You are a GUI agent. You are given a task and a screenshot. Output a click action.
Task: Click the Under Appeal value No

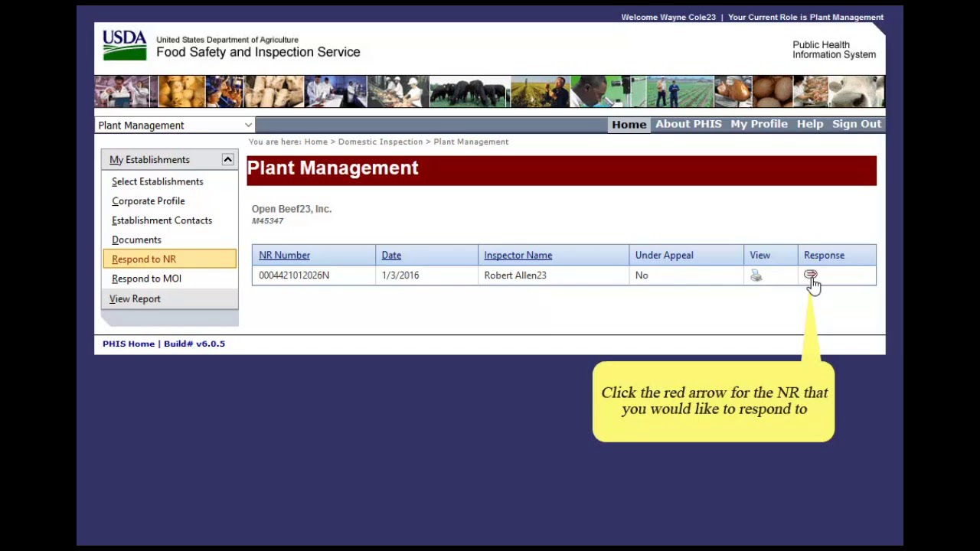[x=642, y=275]
